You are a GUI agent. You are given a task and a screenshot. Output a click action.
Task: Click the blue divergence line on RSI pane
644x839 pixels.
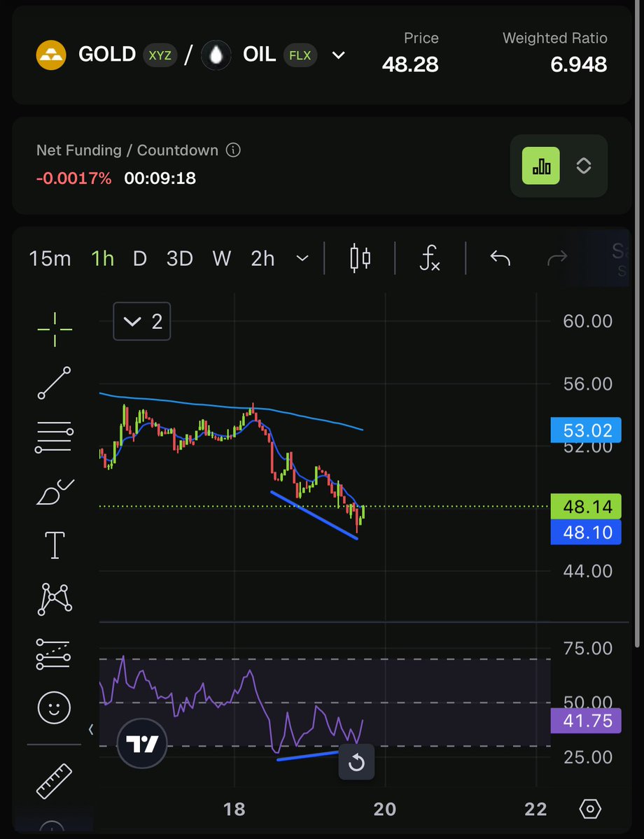(308, 756)
